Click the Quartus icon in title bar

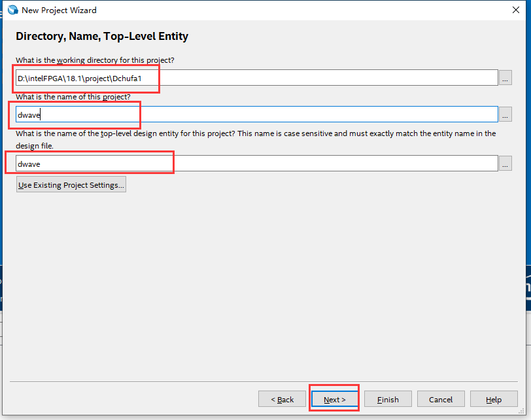pos(13,10)
